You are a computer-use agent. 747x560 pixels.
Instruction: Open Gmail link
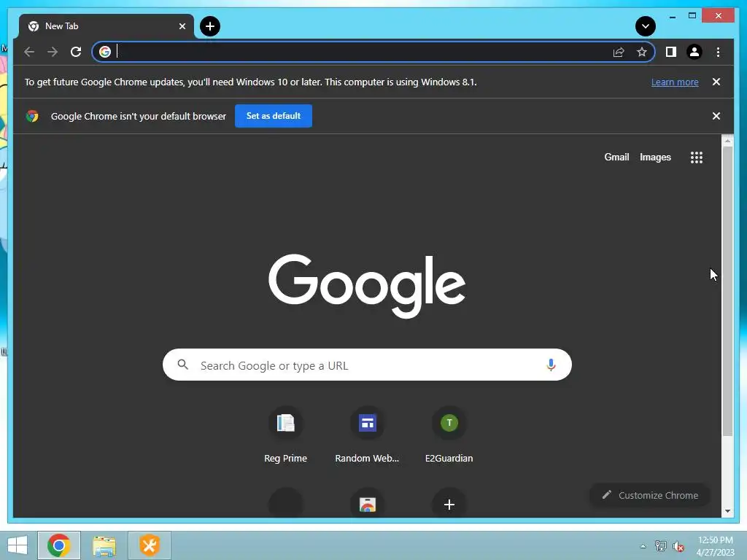(616, 157)
